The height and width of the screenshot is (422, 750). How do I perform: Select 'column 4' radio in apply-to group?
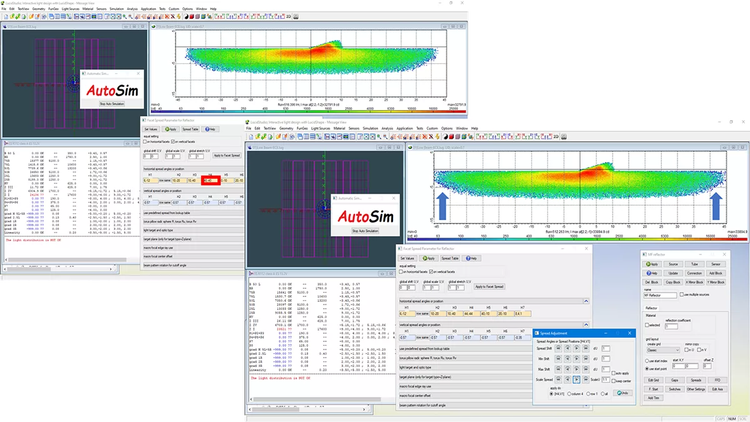click(x=569, y=394)
